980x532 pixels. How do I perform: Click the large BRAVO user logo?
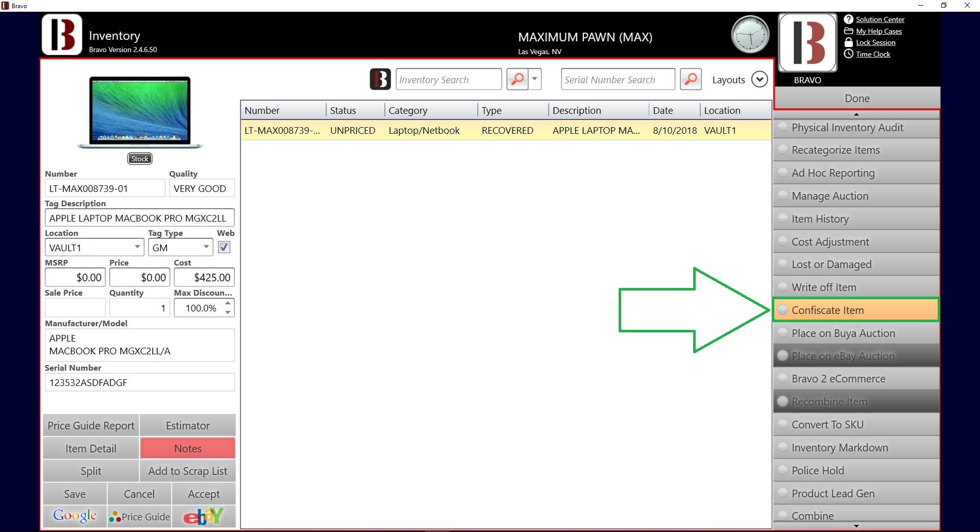click(x=807, y=42)
